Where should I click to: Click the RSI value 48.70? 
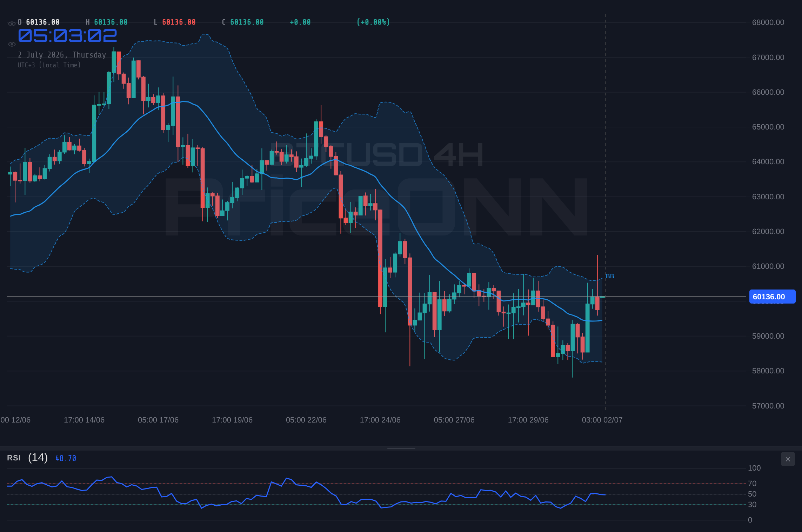coord(66,458)
